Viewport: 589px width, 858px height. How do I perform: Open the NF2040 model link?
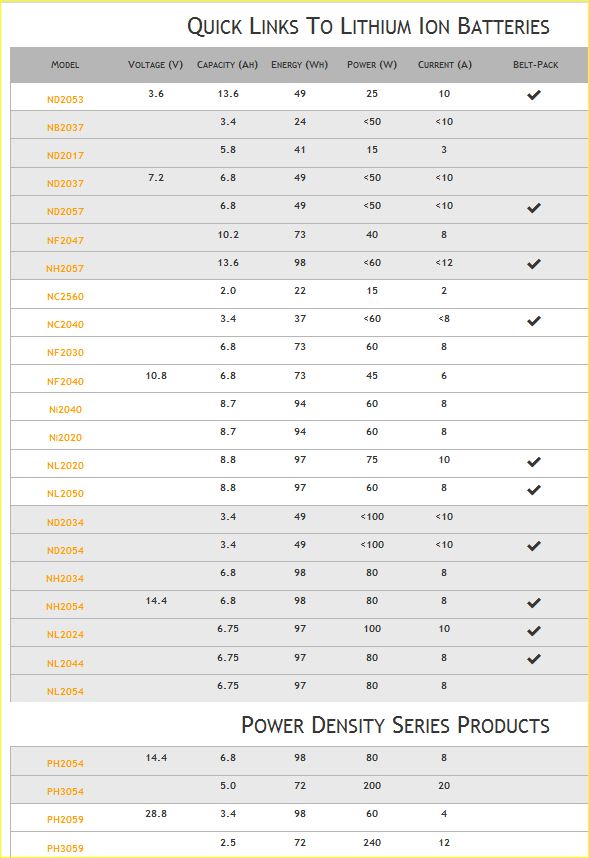[x=65, y=381]
